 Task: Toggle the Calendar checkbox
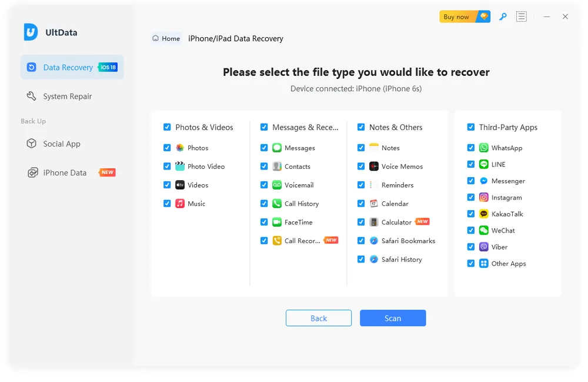[x=361, y=204]
